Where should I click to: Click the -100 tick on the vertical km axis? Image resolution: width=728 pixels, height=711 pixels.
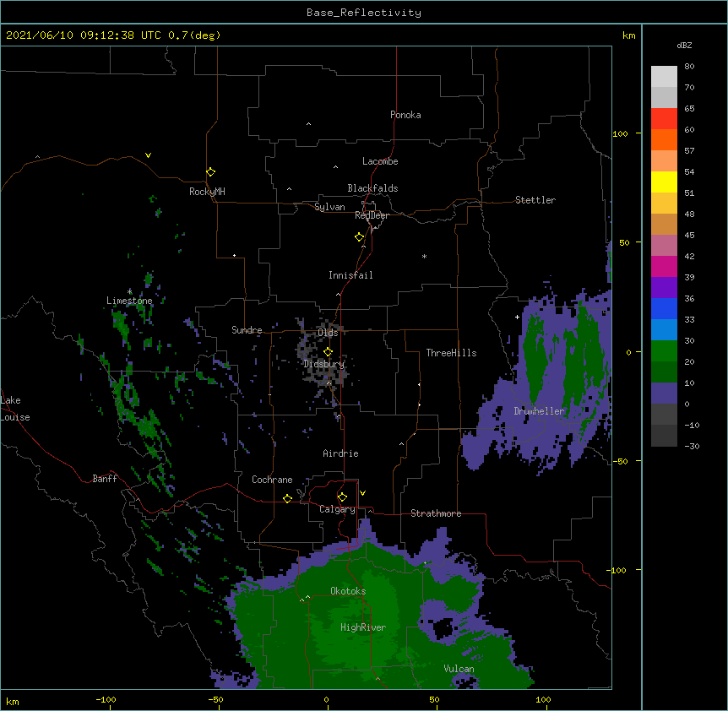(617, 570)
